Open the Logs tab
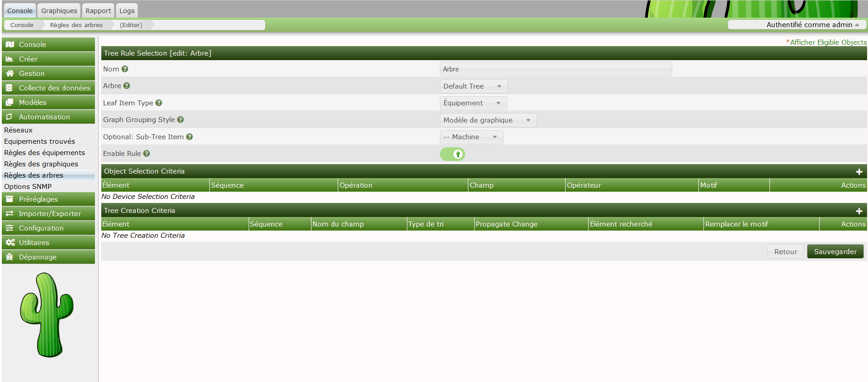Screen dimensions: 868x382 [x=127, y=11]
